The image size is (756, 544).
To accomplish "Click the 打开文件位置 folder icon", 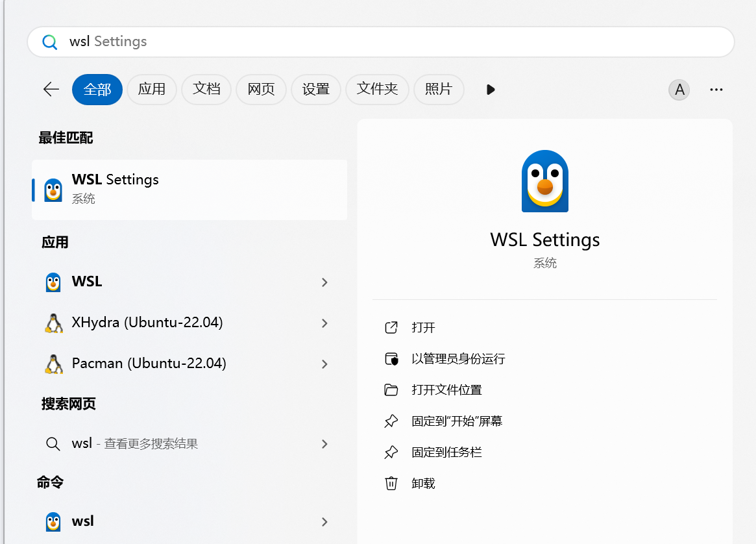I will coord(391,390).
